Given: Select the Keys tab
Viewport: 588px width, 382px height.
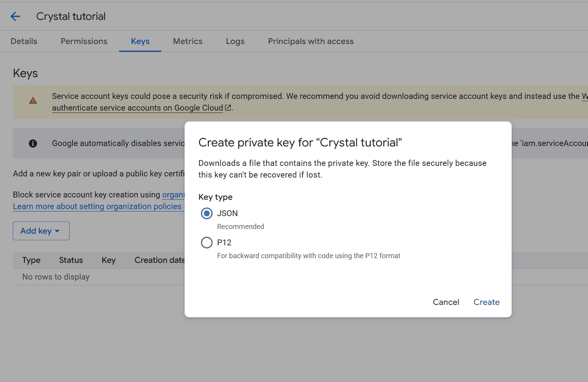Looking at the screenshot, I should (x=140, y=41).
